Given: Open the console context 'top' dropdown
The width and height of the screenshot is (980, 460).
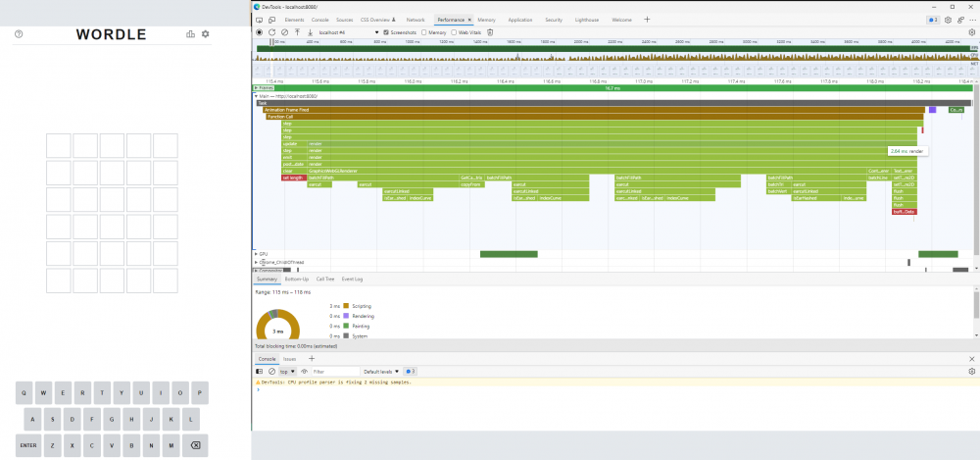Looking at the screenshot, I should [x=287, y=371].
